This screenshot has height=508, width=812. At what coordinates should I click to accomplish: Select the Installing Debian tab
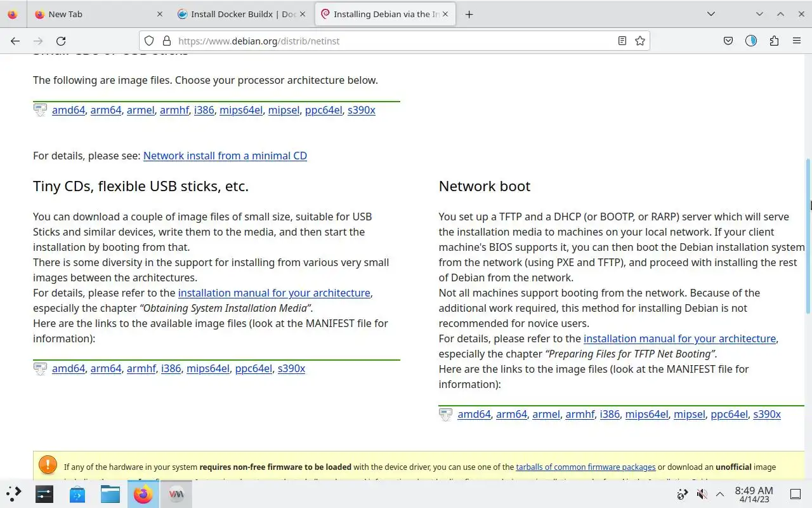(386, 14)
